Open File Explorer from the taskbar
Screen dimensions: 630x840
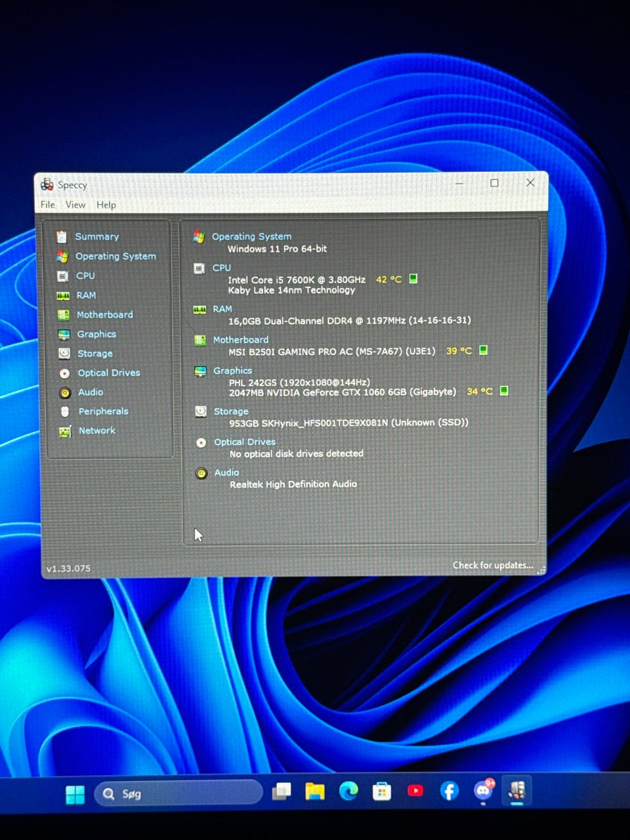tap(315, 792)
